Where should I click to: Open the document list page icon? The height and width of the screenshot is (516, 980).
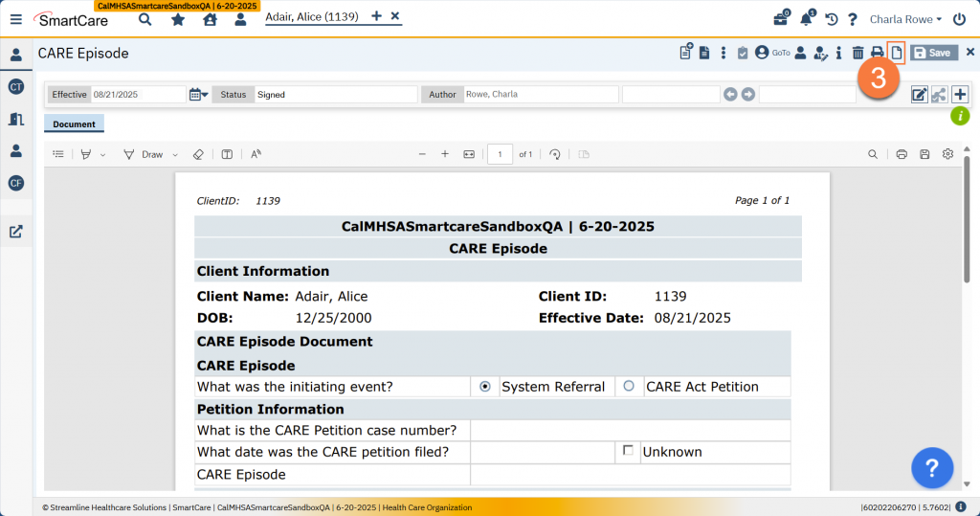pos(704,54)
